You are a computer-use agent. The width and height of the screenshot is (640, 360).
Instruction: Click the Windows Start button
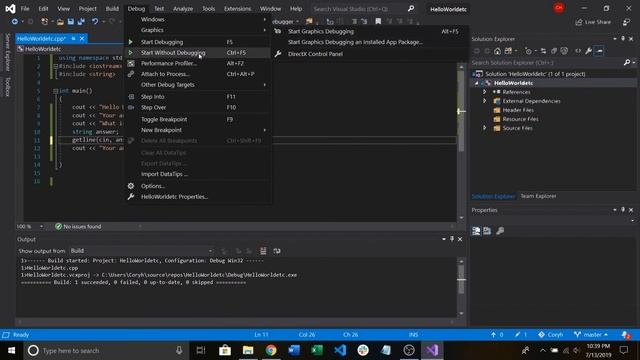tap(11, 350)
